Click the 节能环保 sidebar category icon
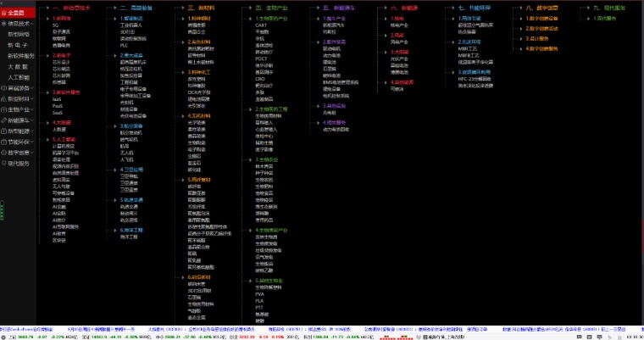This screenshot has height=340, width=644. point(4,142)
